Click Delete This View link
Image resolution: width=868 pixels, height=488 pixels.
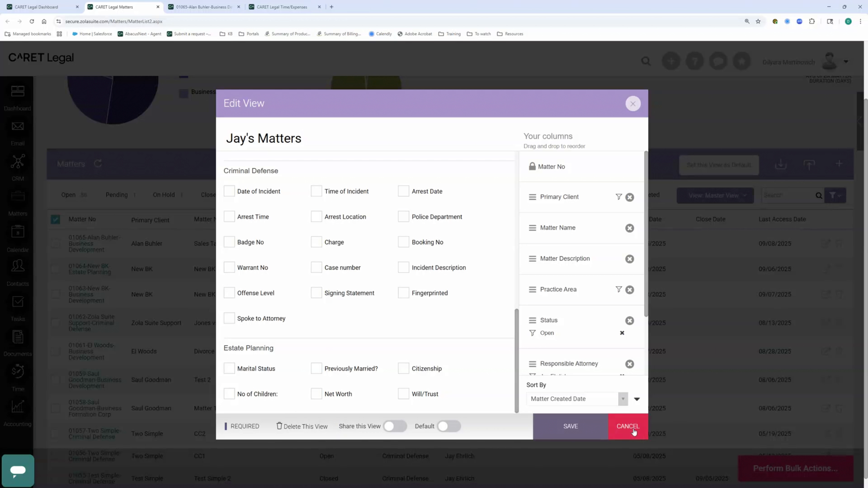click(x=305, y=427)
